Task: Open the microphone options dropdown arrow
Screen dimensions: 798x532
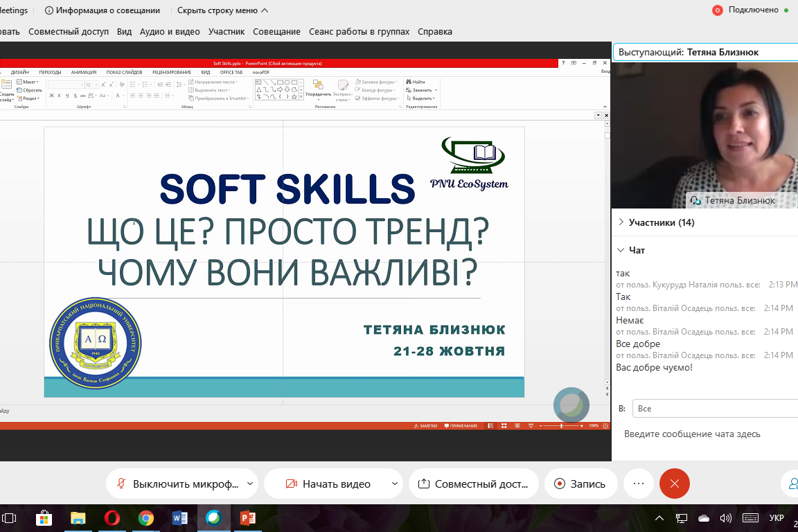Action: pos(250,484)
